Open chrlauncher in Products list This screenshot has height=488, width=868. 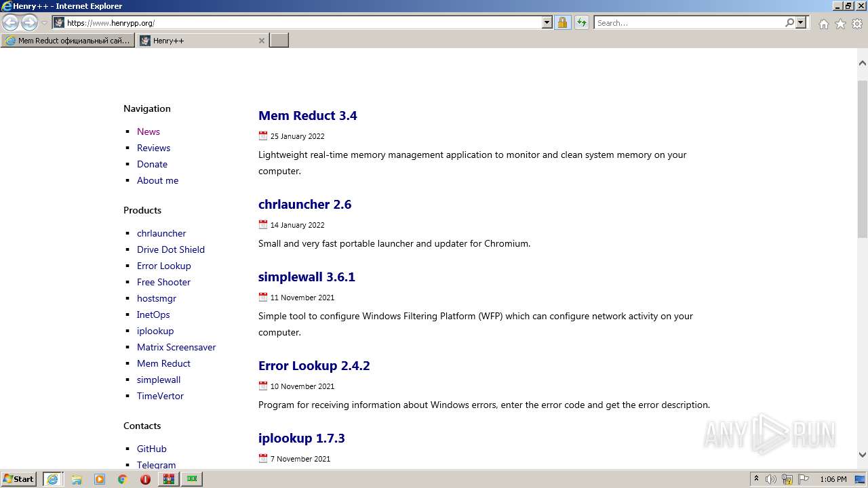coord(161,233)
